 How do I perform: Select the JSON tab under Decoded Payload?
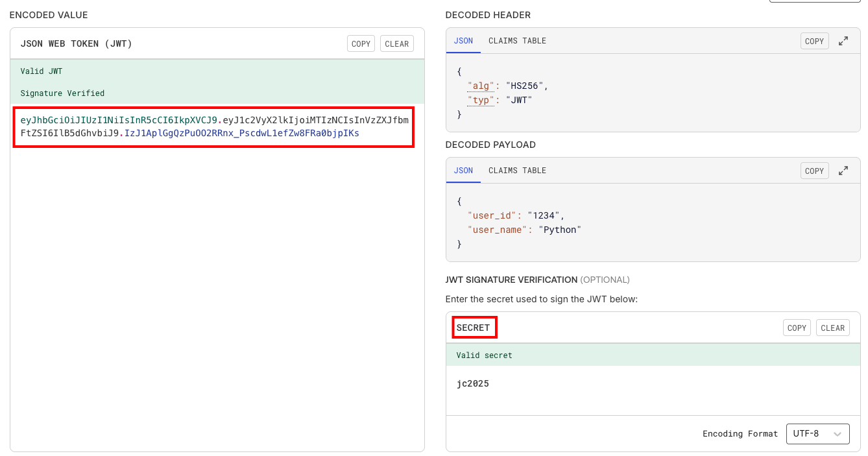pos(463,171)
